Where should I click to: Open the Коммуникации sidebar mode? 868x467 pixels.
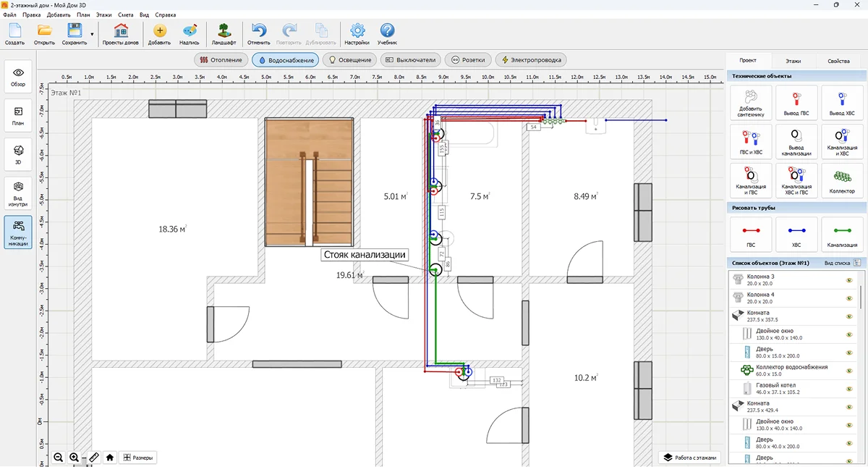(x=19, y=232)
